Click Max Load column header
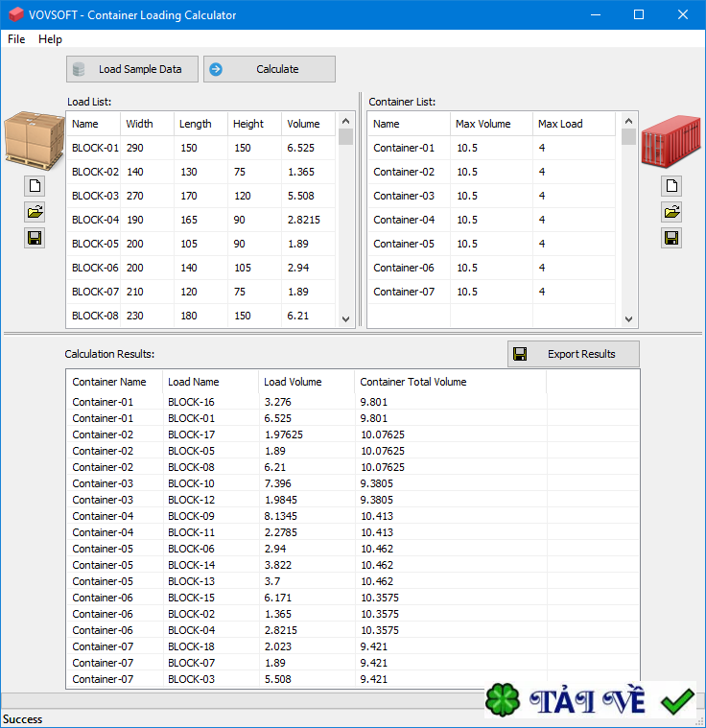The image size is (706, 728). click(574, 124)
